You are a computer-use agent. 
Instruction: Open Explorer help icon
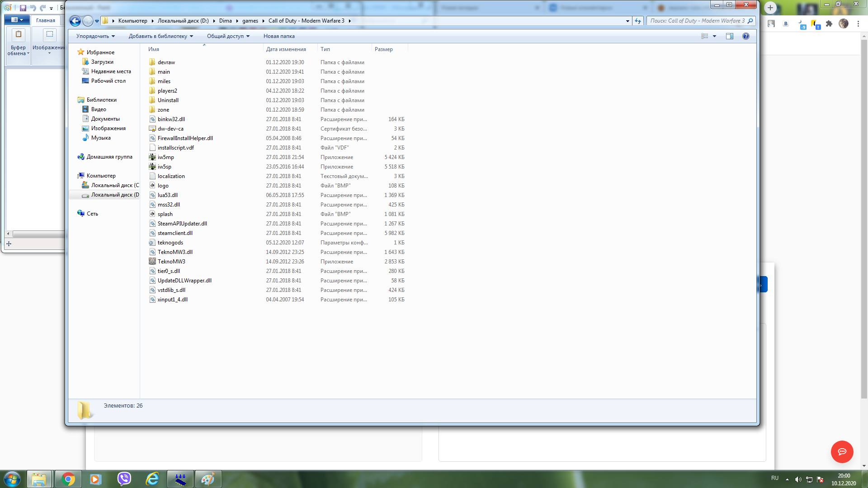pos(746,36)
